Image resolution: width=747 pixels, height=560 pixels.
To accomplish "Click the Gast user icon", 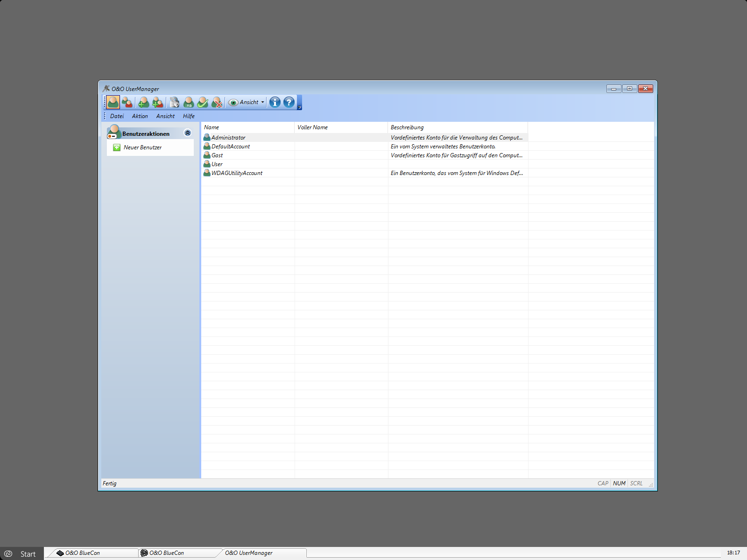I will [x=207, y=155].
